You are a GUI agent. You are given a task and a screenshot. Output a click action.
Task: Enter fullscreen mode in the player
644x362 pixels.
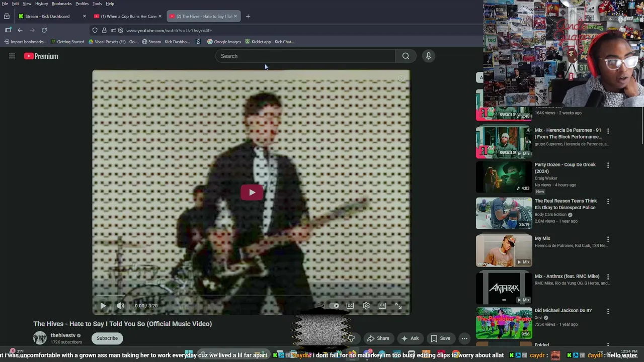pos(398,306)
